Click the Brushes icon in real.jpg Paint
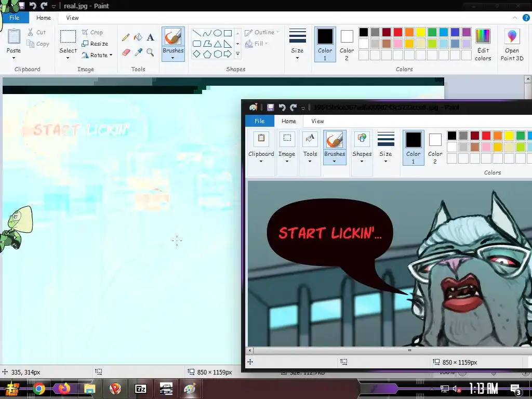This screenshot has height=399, width=532. (173, 37)
